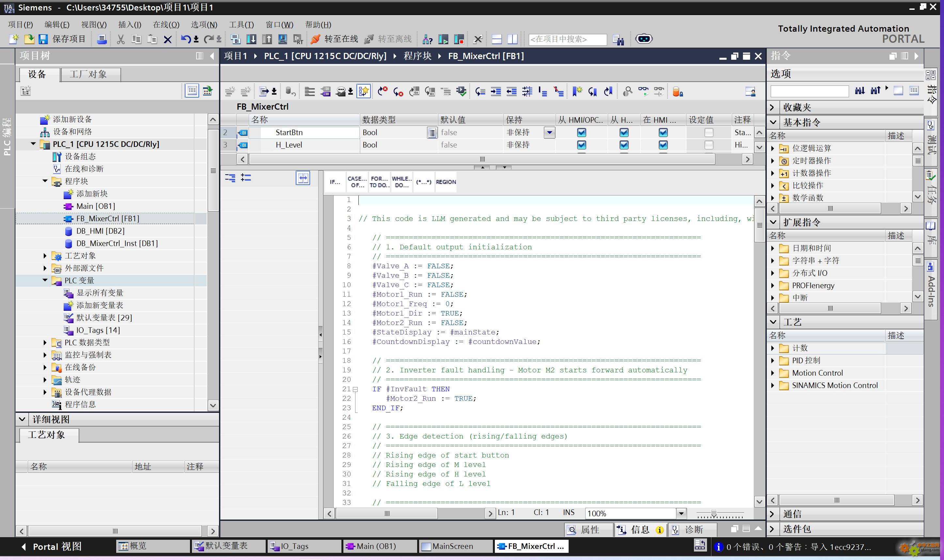Image resolution: width=944 pixels, height=560 pixels.
Task: Expand the 选件包 section
Action: tap(772, 529)
